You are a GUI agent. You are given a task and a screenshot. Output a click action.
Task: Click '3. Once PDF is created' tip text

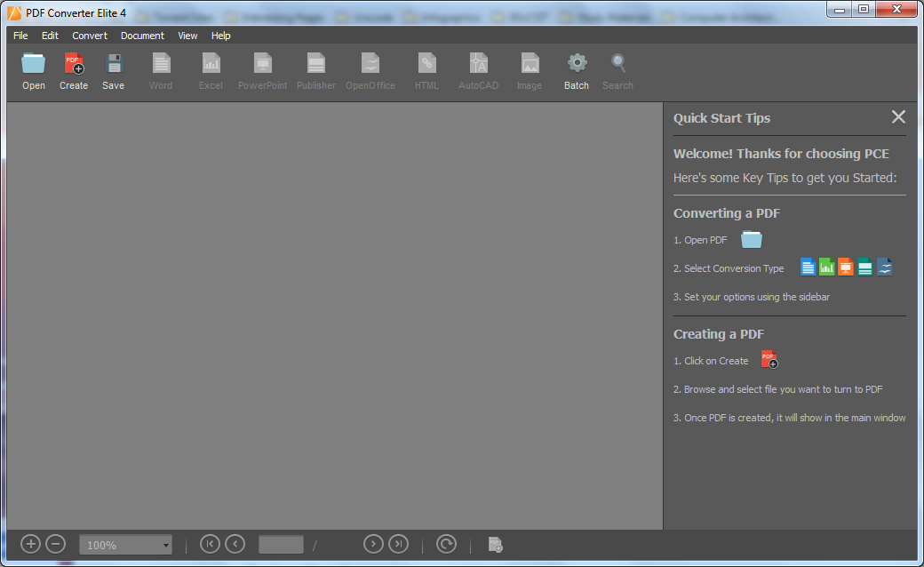pos(790,418)
